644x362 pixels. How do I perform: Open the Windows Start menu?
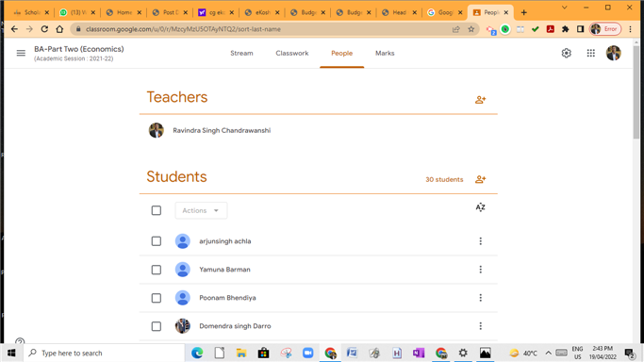pyautogui.click(x=11, y=353)
